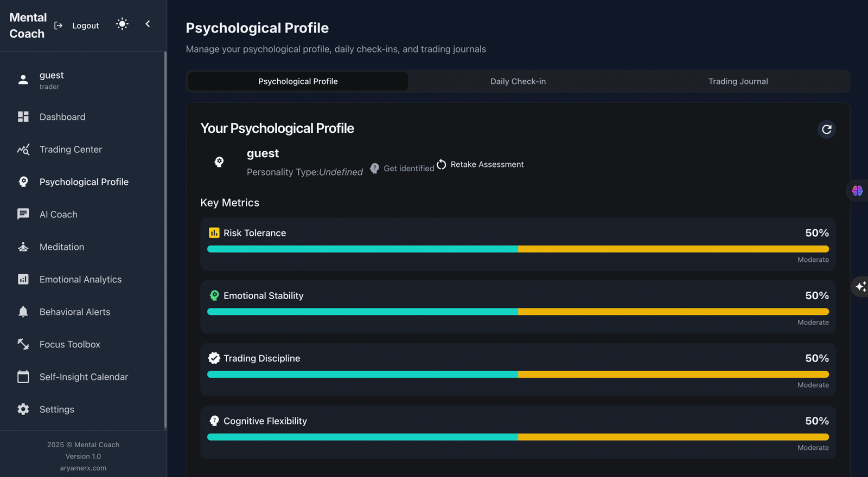The height and width of the screenshot is (477, 868).
Task: Switch to the Daily Check-in tab
Action: (x=518, y=81)
